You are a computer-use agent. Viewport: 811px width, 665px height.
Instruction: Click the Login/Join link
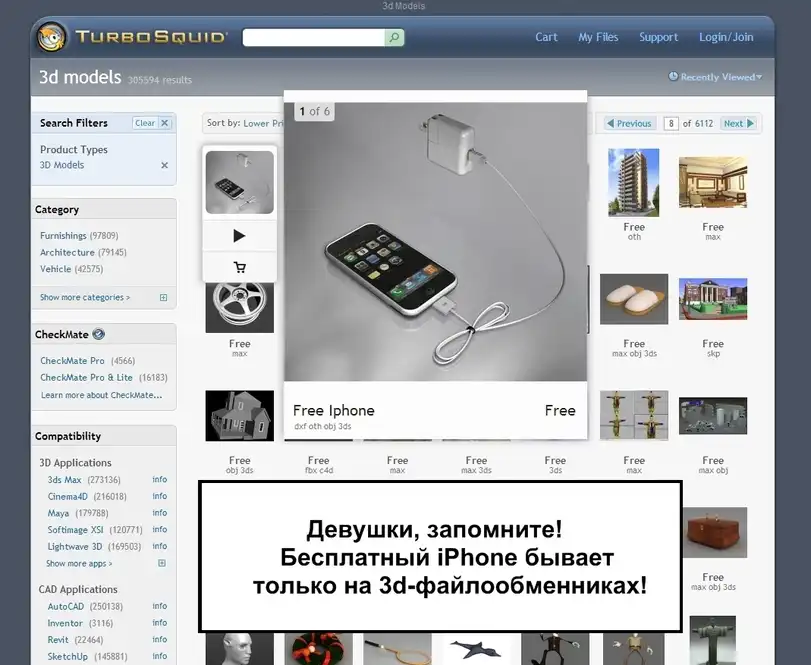(x=726, y=37)
